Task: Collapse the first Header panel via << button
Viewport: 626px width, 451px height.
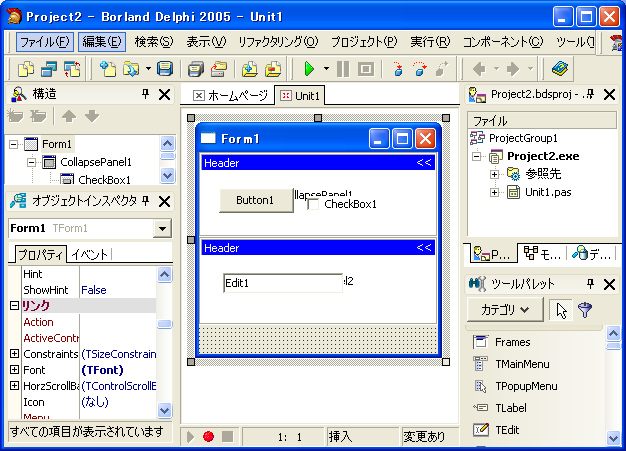Action: pyautogui.click(x=424, y=162)
